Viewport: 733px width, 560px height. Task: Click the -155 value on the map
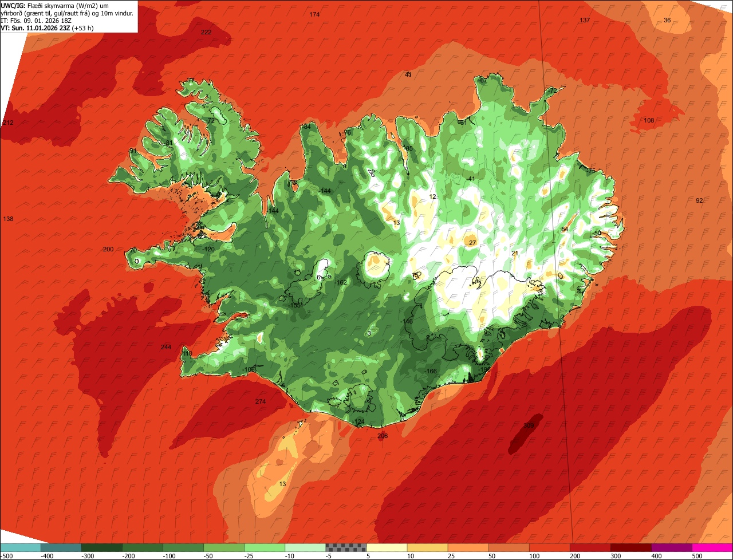click(x=295, y=306)
